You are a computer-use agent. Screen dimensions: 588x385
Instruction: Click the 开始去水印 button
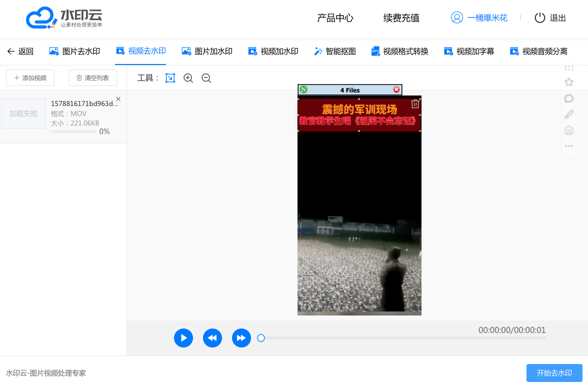pos(554,373)
